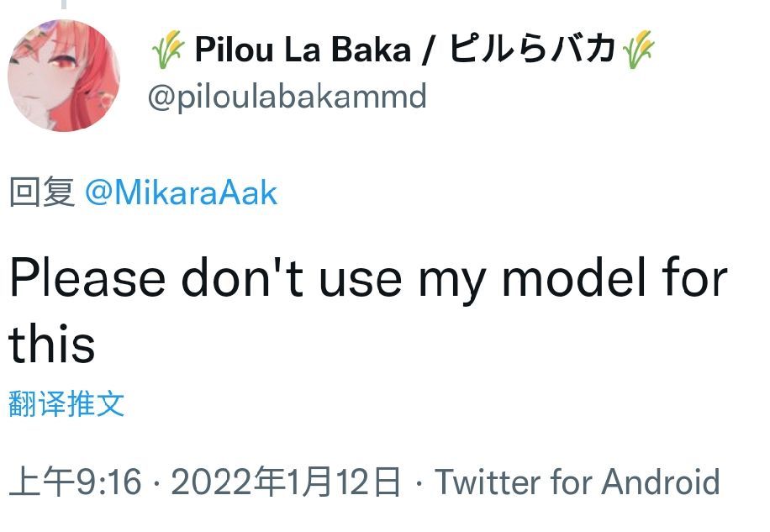Click the ear of rice emoji before Pilou
The image size is (770, 532).
167,52
